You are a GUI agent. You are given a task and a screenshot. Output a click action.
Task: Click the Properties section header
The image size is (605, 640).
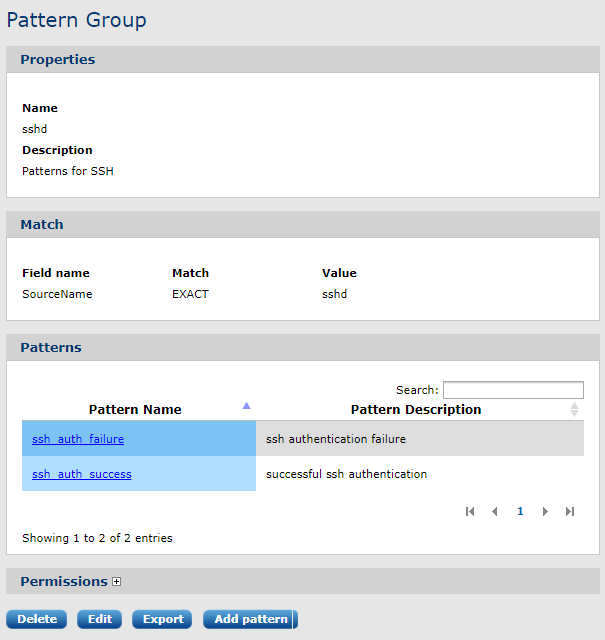(x=58, y=59)
